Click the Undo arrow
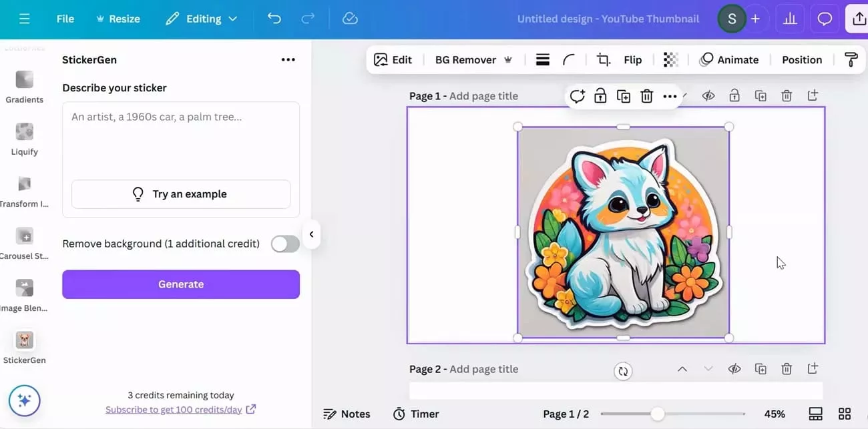 (274, 18)
